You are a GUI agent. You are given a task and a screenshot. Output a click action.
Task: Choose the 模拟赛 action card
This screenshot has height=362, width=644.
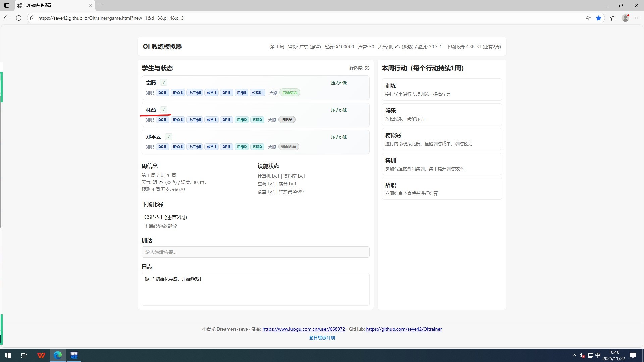(442, 139)
